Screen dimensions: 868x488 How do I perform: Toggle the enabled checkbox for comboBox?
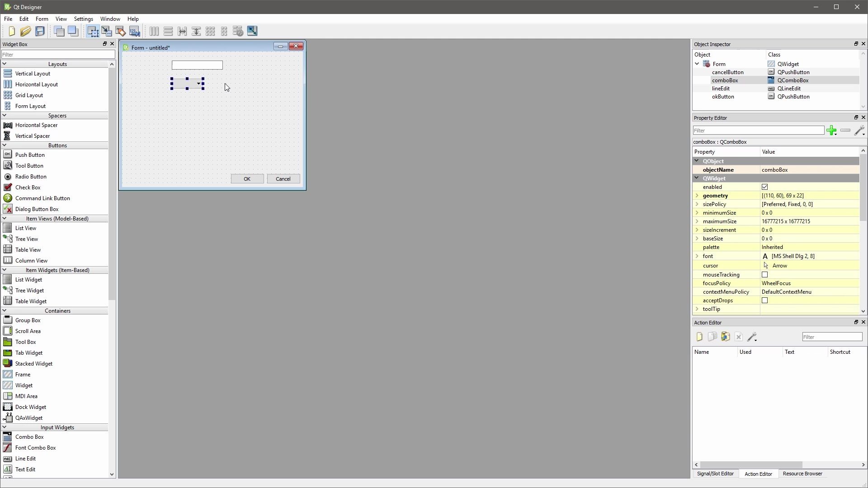(765, 187)
